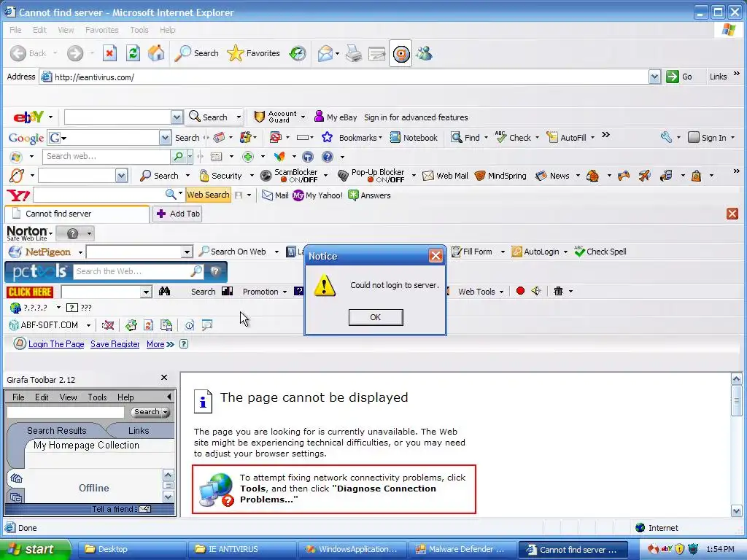
Task: Click the Save Register link
Action: (115, 344)
